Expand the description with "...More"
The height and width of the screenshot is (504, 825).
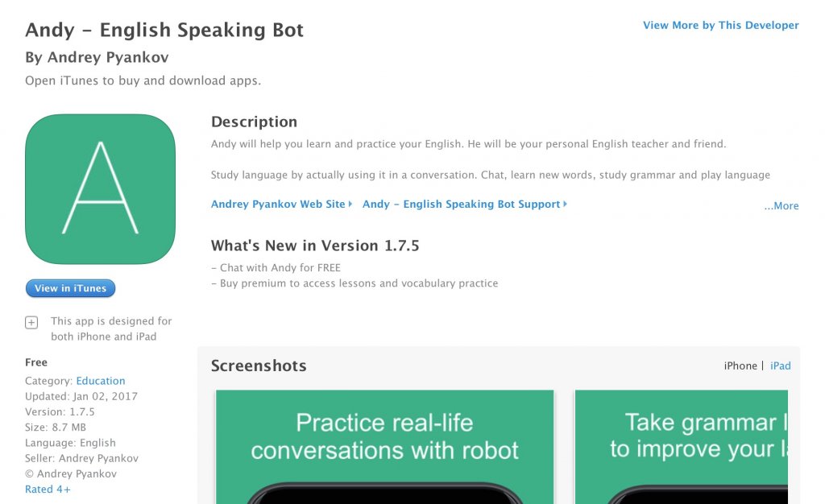780,205
